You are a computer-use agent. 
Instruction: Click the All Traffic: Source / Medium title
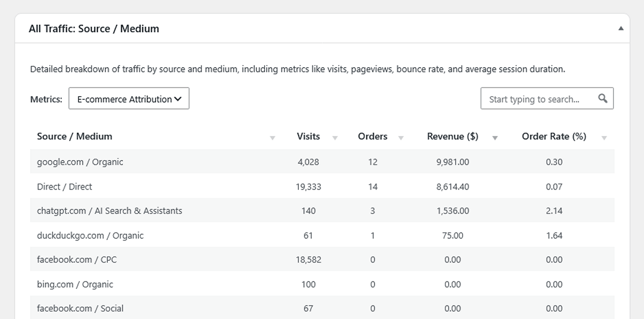[x=94, y=29]
